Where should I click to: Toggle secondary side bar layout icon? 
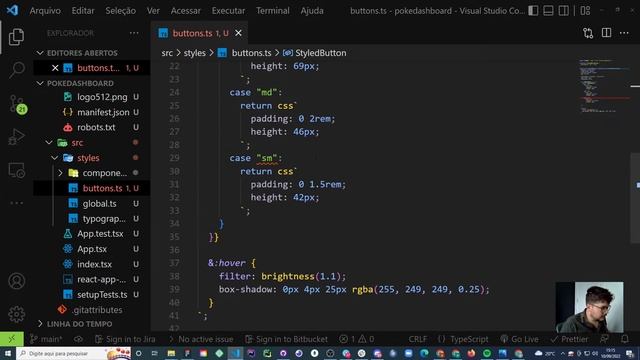(x=564, y=11)
